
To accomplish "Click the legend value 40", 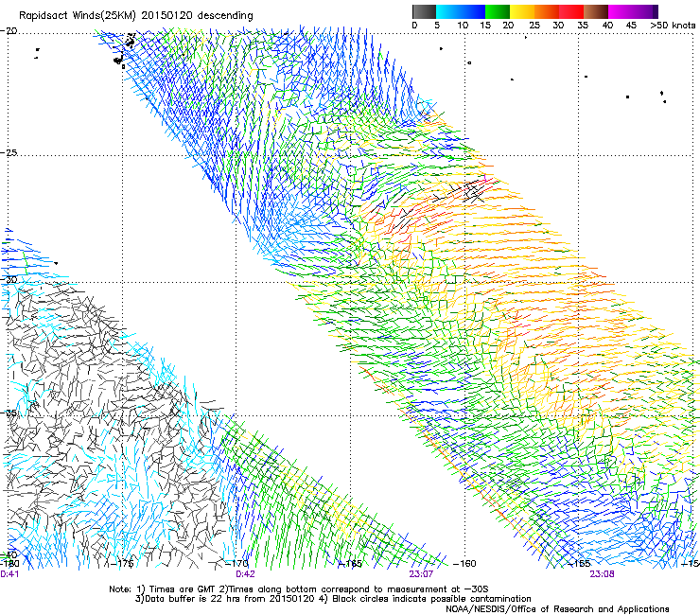I will click(607, 26).
